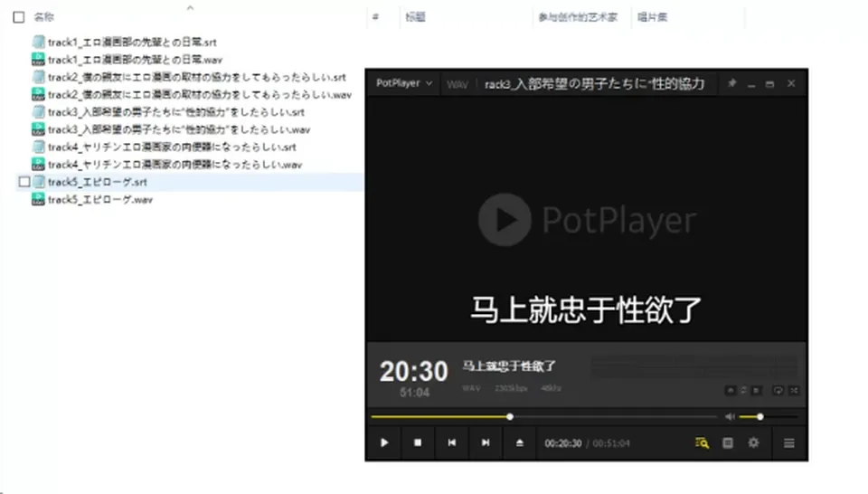This screenshot has height=494, width=868.
Task: Tick the checkbox for track5 .srt file
Action: pos(24,182)
